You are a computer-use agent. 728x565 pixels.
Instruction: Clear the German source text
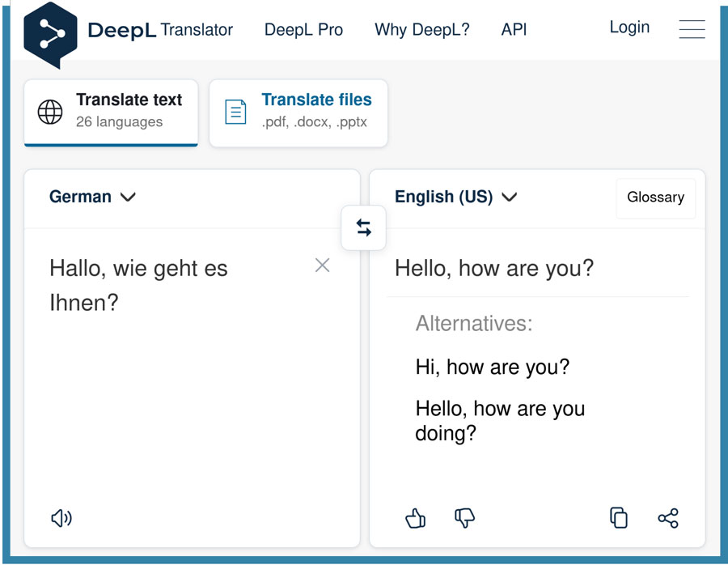pos(322,266)
